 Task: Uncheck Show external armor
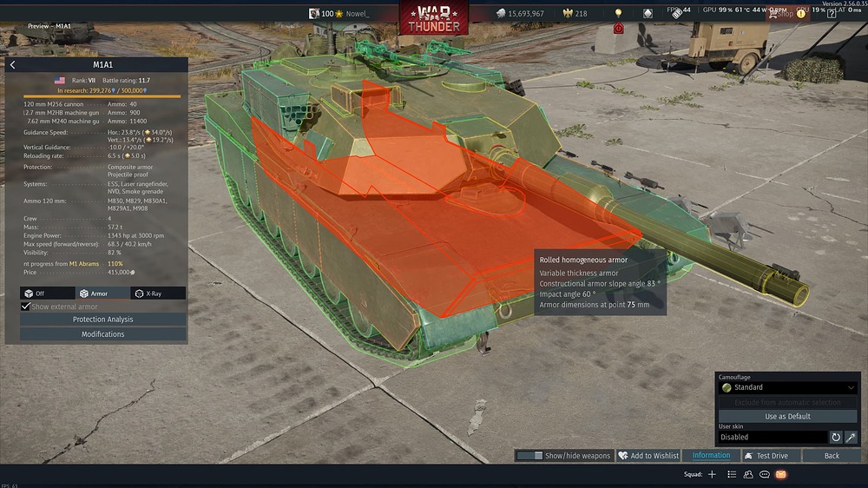(25, 307)
